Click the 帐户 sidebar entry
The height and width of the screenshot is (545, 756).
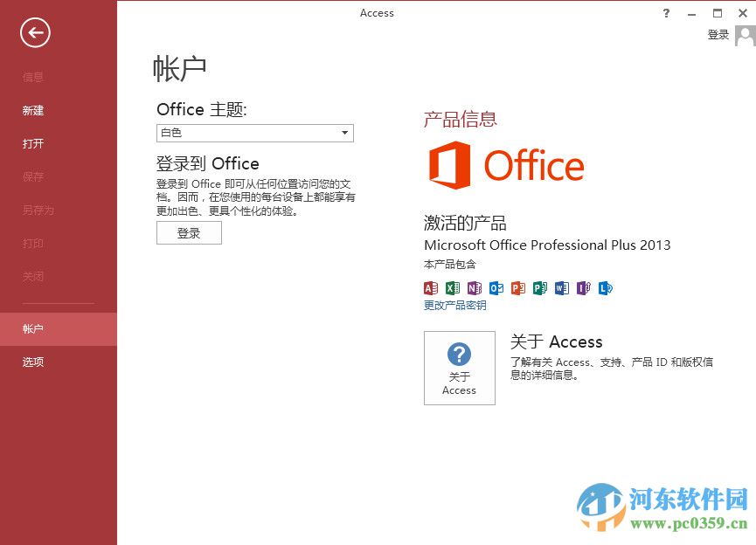(32, 328)
